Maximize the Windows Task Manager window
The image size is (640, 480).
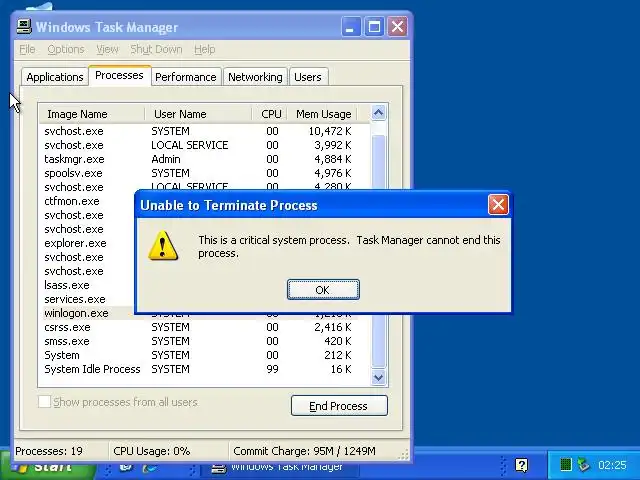pos(374,27)
